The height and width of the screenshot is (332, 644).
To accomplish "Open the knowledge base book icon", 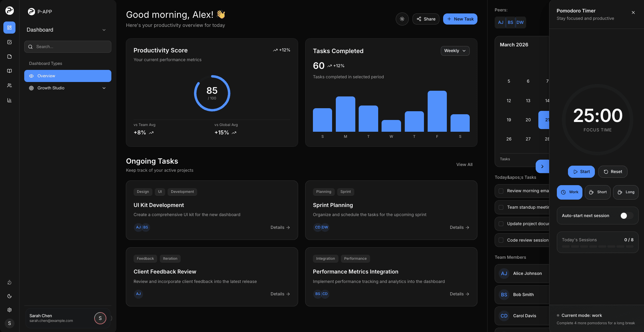I will point(9,71).
